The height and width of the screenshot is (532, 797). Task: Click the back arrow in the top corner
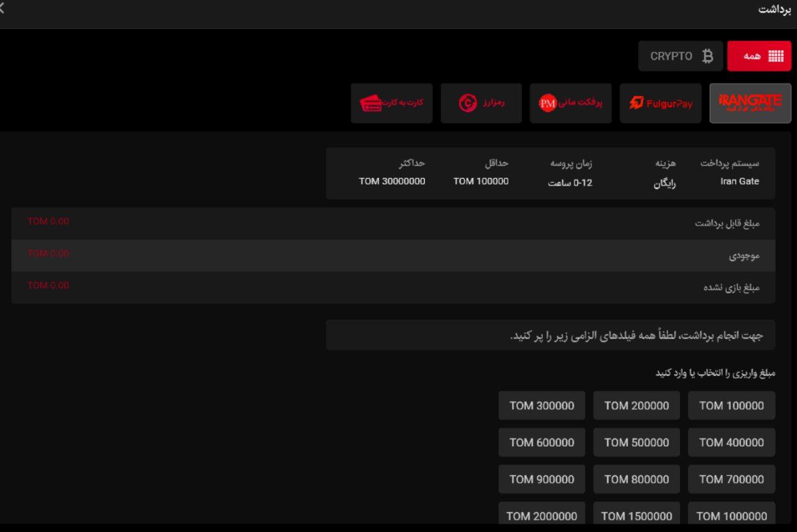pyautogui.click(x=4, y=9)
